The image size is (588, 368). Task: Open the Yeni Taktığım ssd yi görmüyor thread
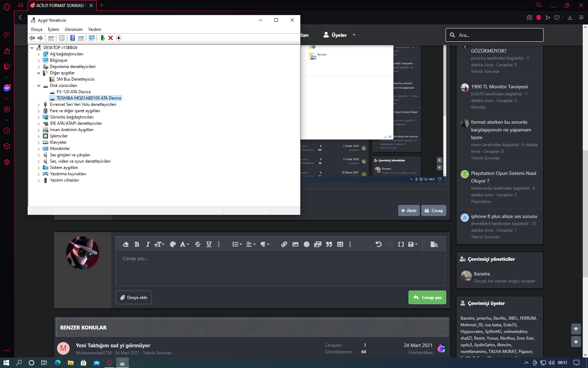(x=113, y=346)
